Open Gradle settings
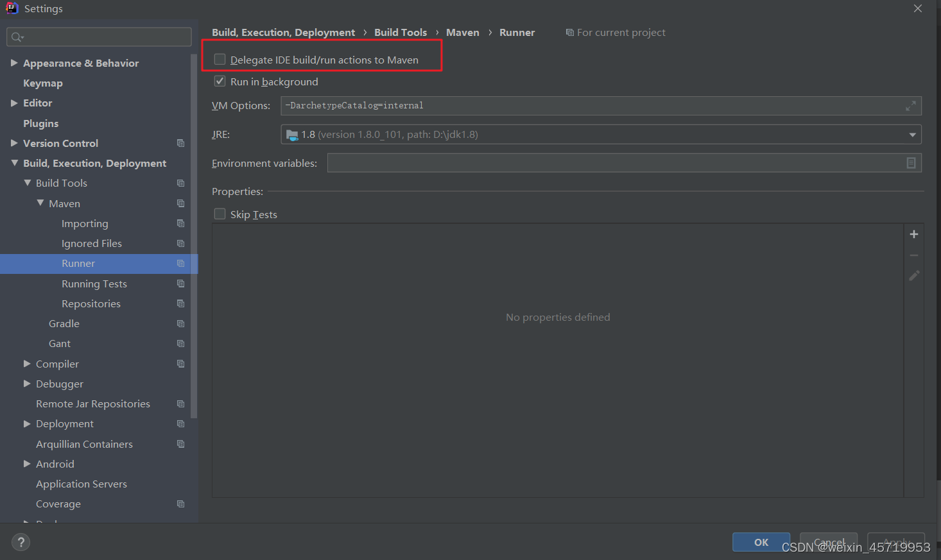 click(x=64, y=324)
